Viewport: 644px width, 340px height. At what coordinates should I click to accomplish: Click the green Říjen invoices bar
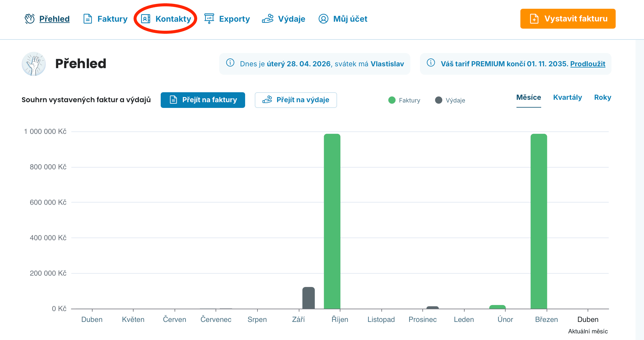(332, 221)
